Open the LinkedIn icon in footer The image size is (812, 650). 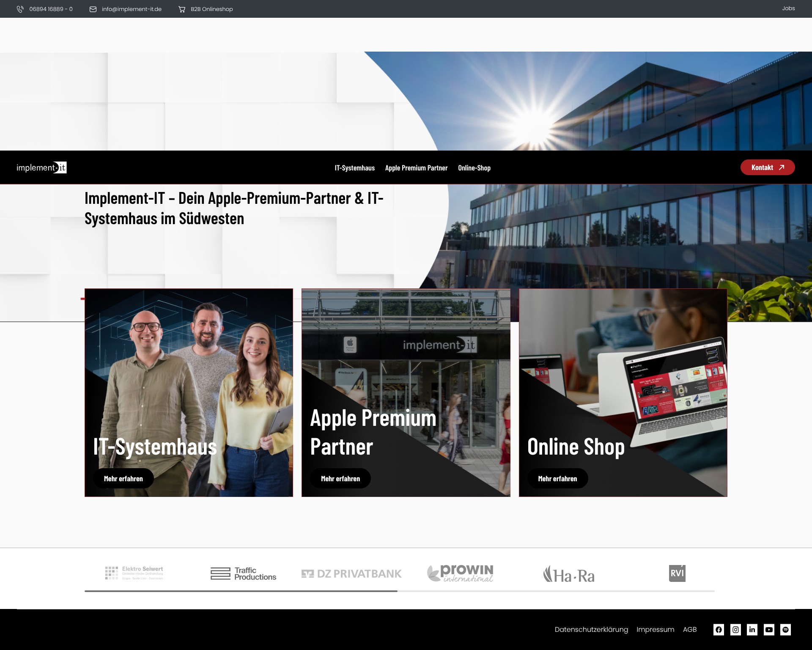click(x=752, y=630)
